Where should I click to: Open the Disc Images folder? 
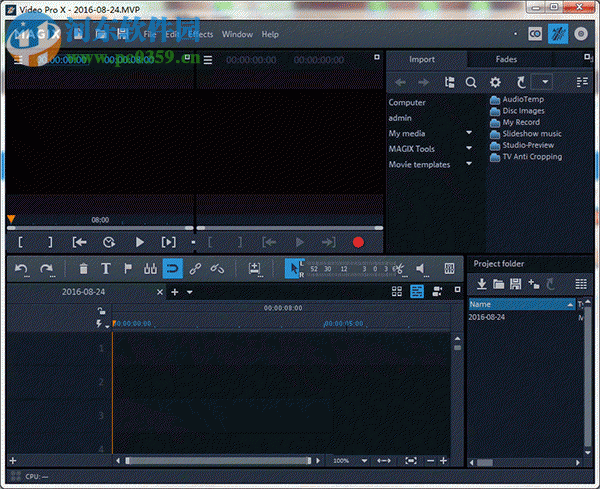coord(517,111)
